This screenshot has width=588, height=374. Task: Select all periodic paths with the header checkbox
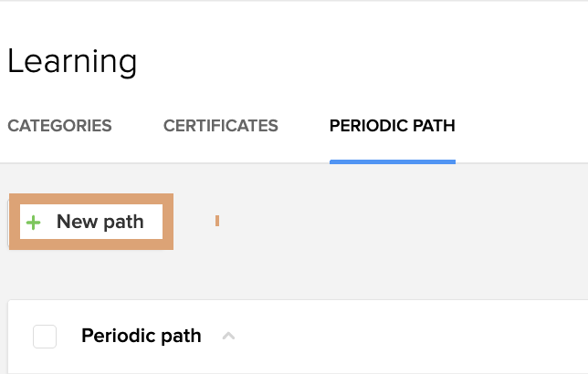click(45, 337)
